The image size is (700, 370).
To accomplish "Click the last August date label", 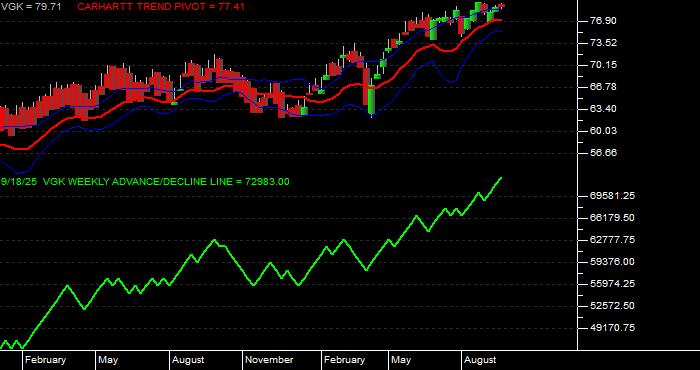I will (x=480, y=360).
